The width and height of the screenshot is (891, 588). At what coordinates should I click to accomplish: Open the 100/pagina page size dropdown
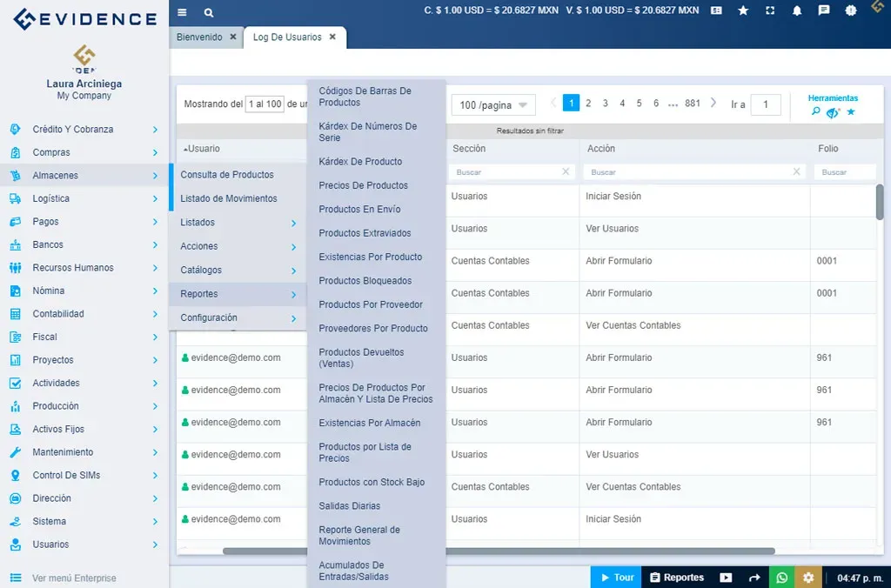click(492, 105)
